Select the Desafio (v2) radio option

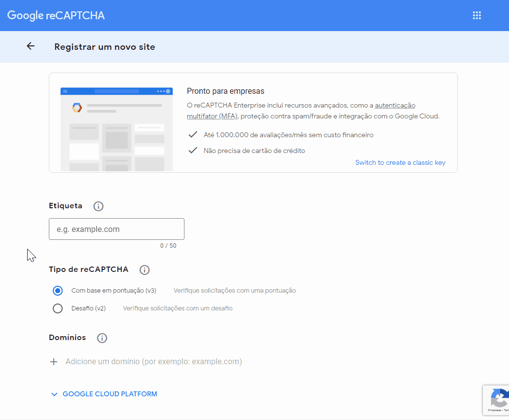point(58,308)
